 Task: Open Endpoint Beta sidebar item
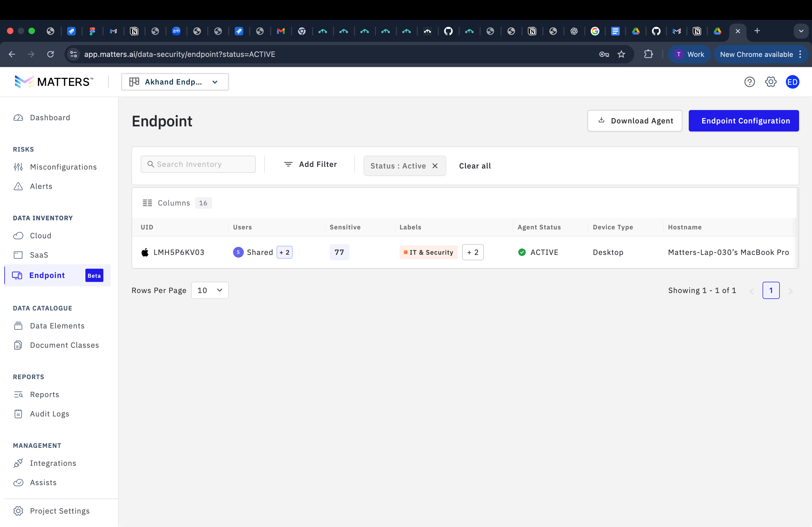click(57, 275)
